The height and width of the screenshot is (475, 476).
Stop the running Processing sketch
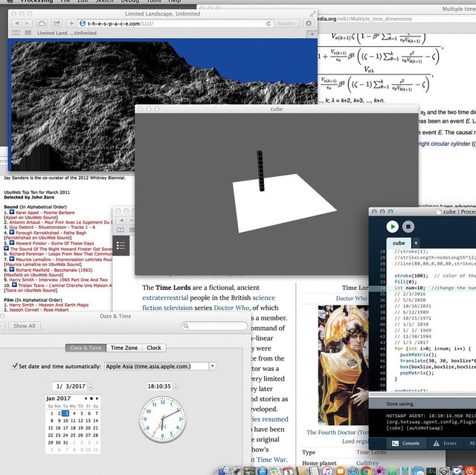(408, 226)
